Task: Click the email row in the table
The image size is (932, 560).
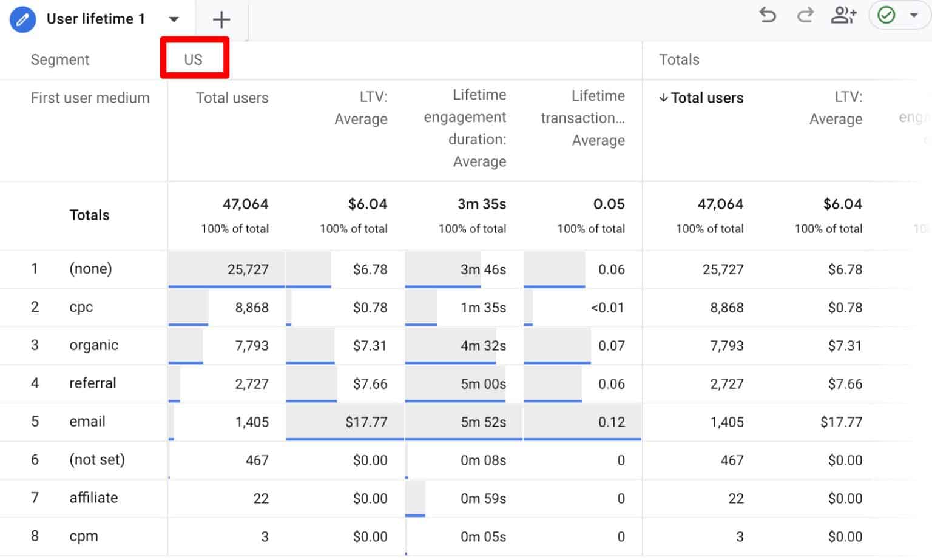Action: pyautogui.click(x=87, y=421)
